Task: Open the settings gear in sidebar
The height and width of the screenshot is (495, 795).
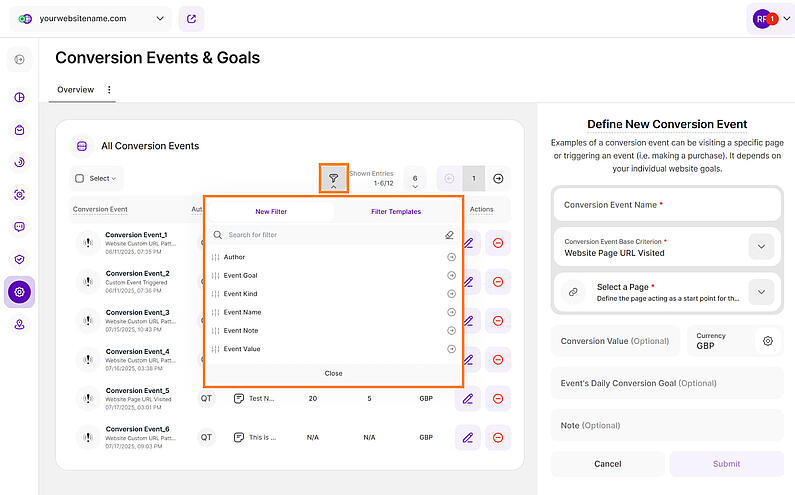Action: pos(19,292)
